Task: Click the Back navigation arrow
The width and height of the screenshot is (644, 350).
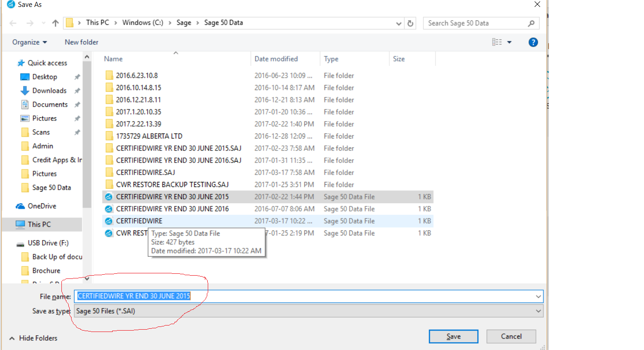Action: 13,23
